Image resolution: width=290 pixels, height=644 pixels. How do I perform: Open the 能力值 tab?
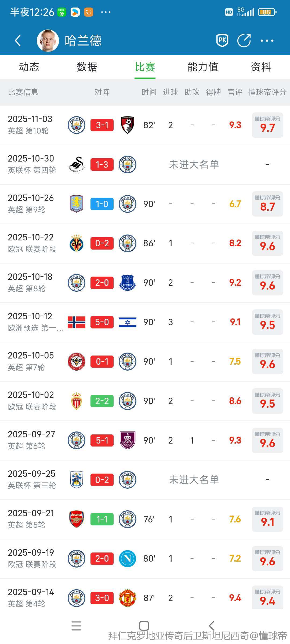203,67
